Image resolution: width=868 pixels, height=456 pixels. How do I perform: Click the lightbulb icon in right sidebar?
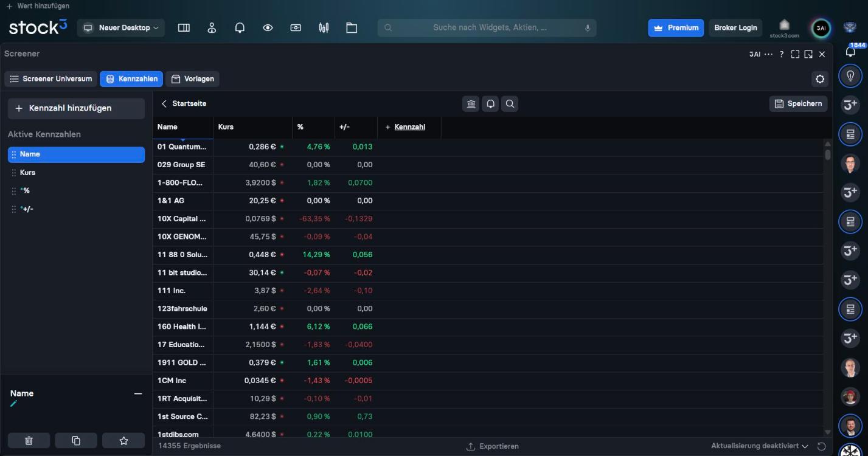pos(850,75)
